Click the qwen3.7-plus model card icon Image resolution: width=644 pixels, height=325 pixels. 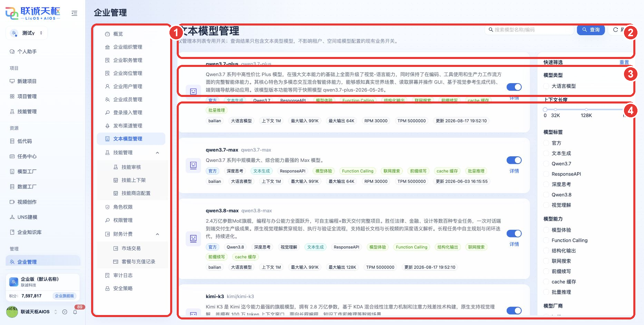[193, 92]
